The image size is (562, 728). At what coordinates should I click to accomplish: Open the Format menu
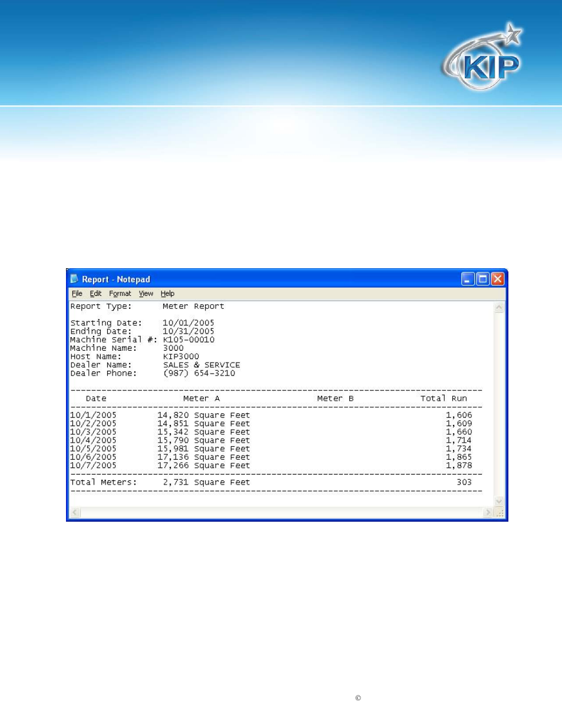[x=120, y=294]
